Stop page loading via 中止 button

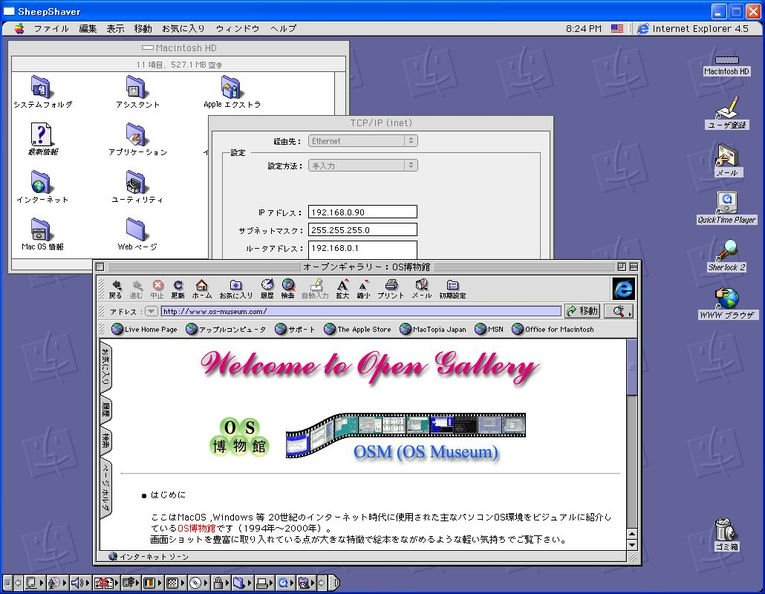[x=157, y=289]
